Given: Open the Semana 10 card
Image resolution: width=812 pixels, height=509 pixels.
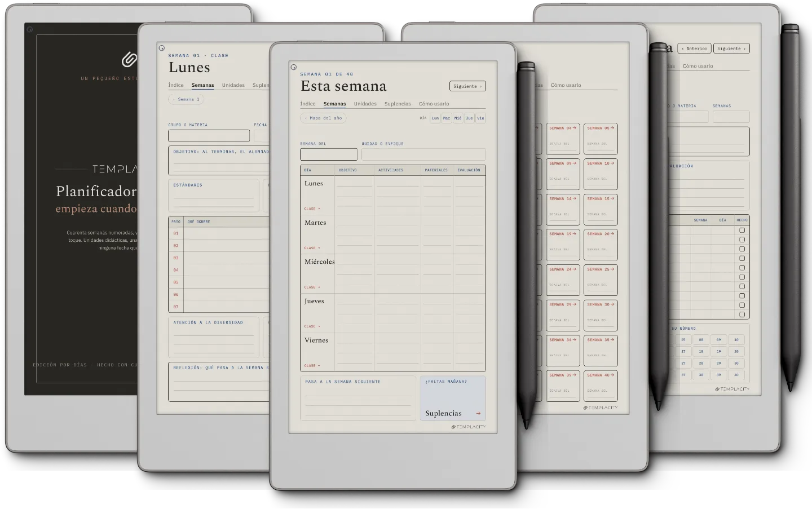Looking at the screenshot, I should click(601, 174).
